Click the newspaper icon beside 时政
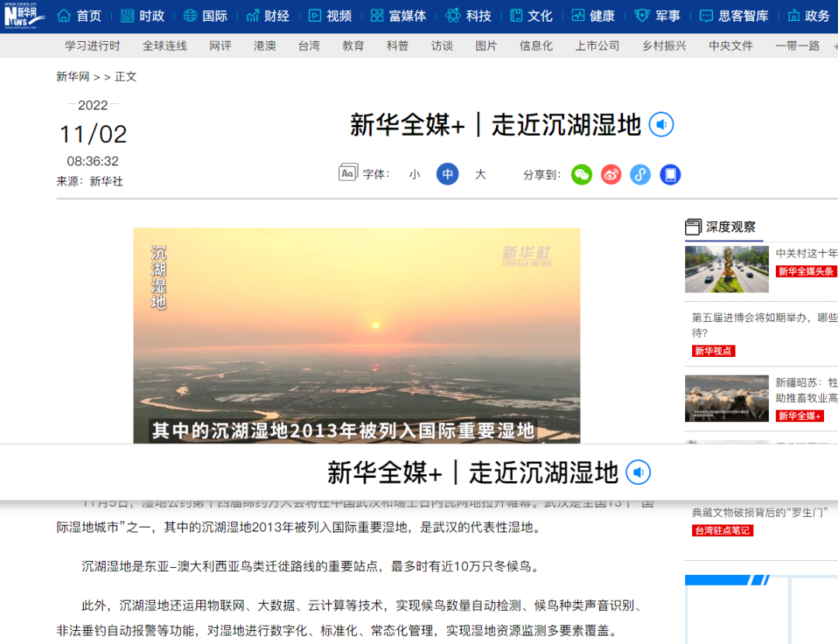The width and height of the screenshot is (838, 644). 126,16
